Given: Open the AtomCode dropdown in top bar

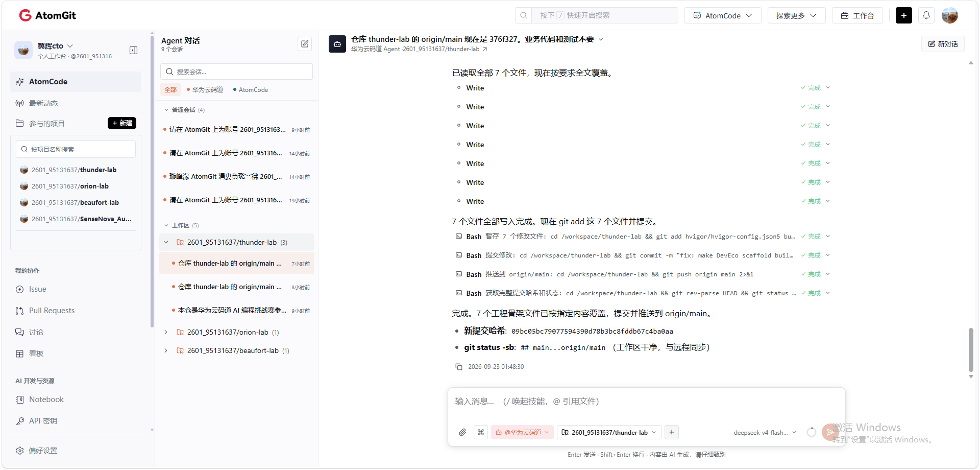Looking at the screenshot, I should click(x=723, y=15).
